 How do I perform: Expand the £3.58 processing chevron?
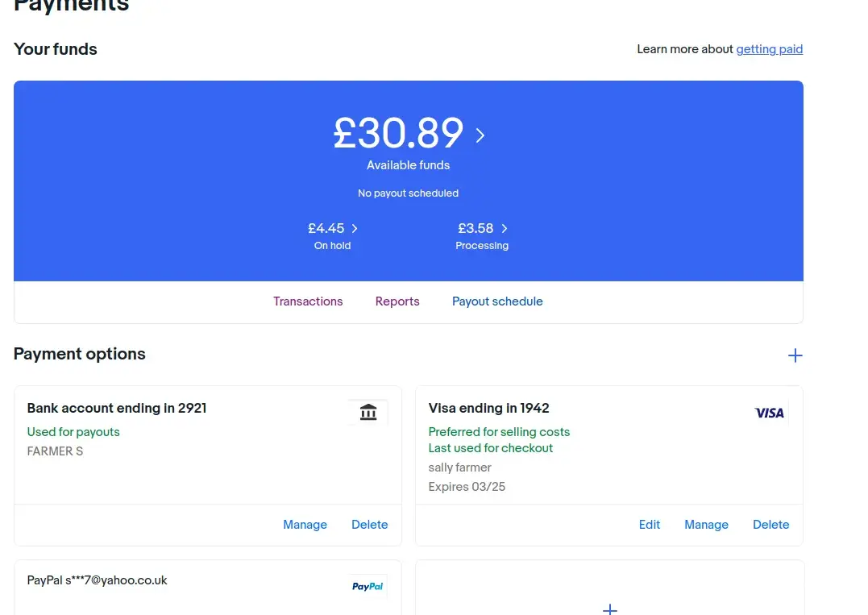[505, 229]
